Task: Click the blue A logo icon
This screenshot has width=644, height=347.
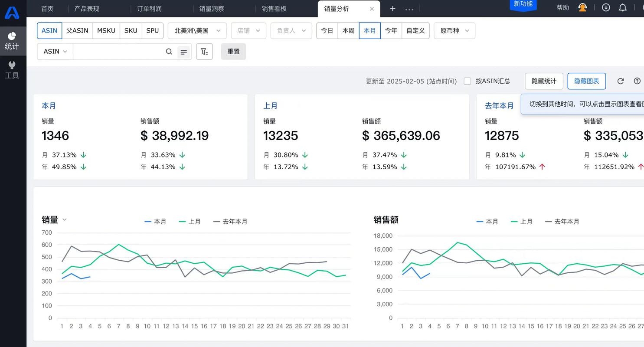Action: coord(12,13)
